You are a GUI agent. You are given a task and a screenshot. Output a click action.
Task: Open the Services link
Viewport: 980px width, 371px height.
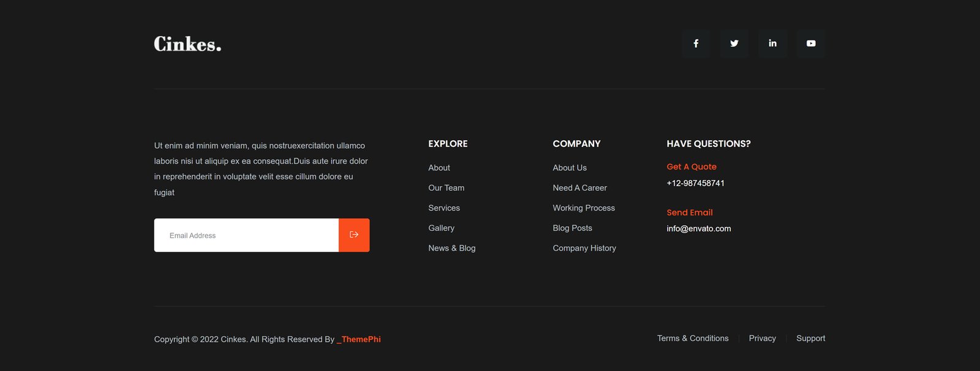coord(443,208)
